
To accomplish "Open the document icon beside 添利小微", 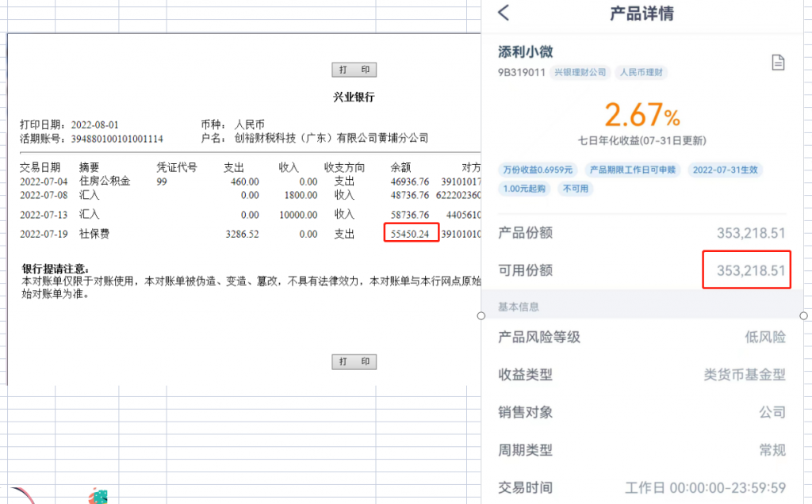I will click(x=778, y=63).
